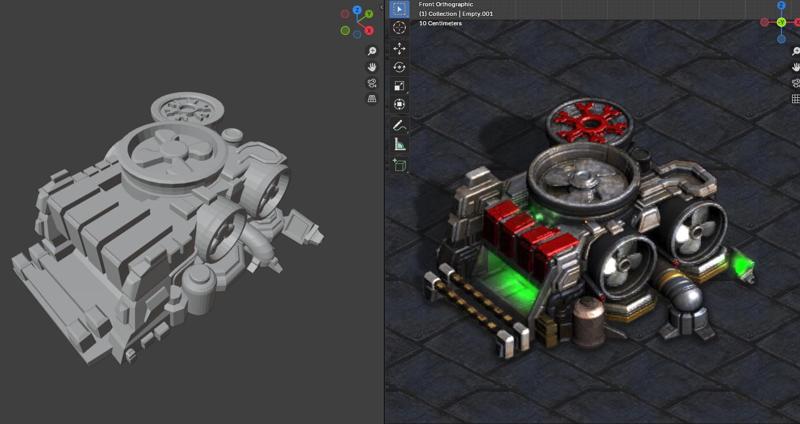Activate the 3D Cursor tool

click(x=399, y=28)
